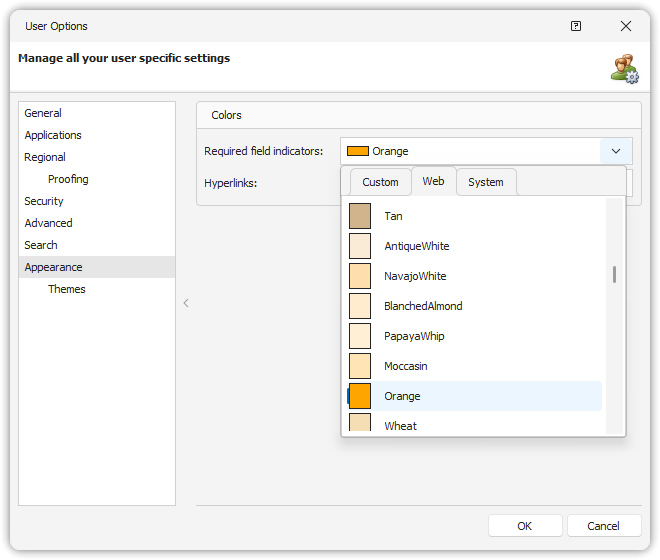Open the General settings category

tap(43, 113)
